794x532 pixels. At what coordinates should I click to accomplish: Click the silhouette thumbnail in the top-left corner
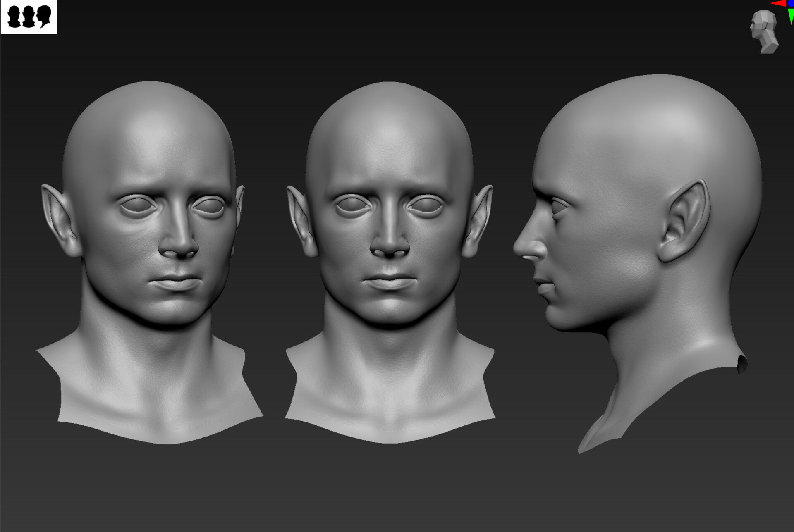point(29,17)
